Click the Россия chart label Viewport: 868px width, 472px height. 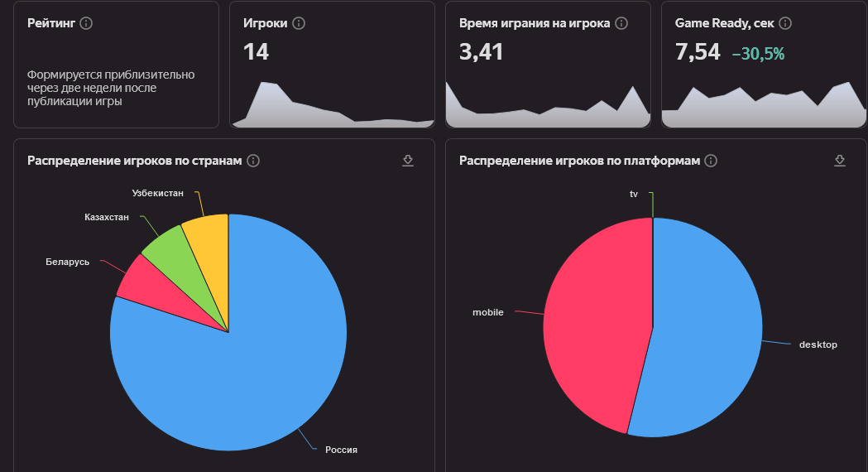341,450
